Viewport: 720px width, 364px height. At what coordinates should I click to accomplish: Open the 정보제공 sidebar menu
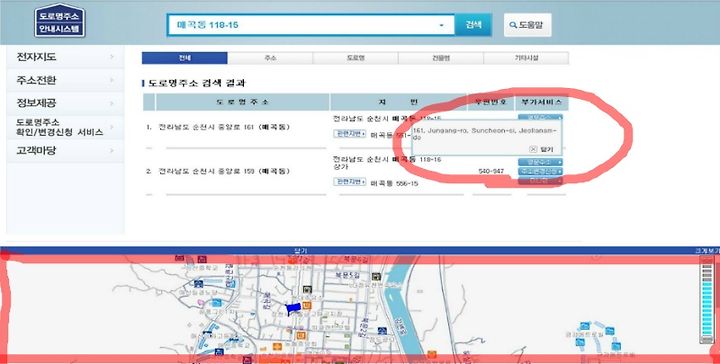65,103
